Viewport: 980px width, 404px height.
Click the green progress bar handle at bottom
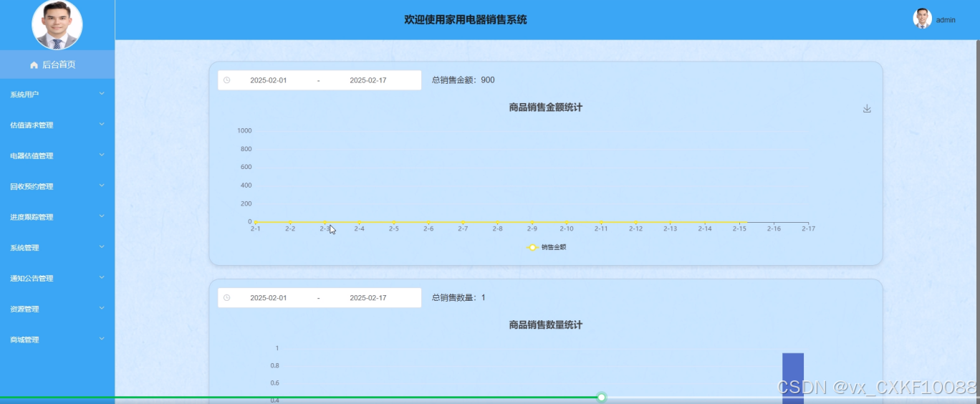(602, 398)
